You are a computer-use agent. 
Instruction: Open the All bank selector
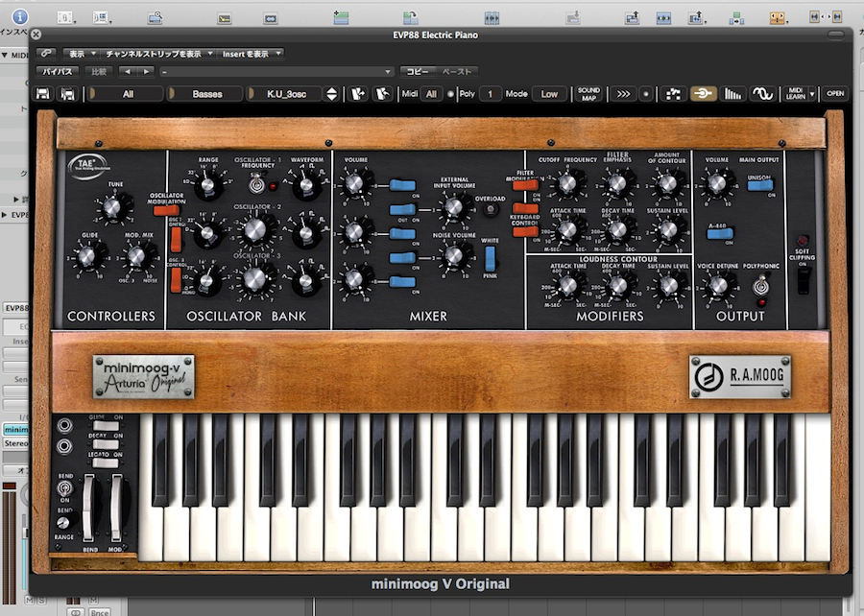click(x=126, y=94)
